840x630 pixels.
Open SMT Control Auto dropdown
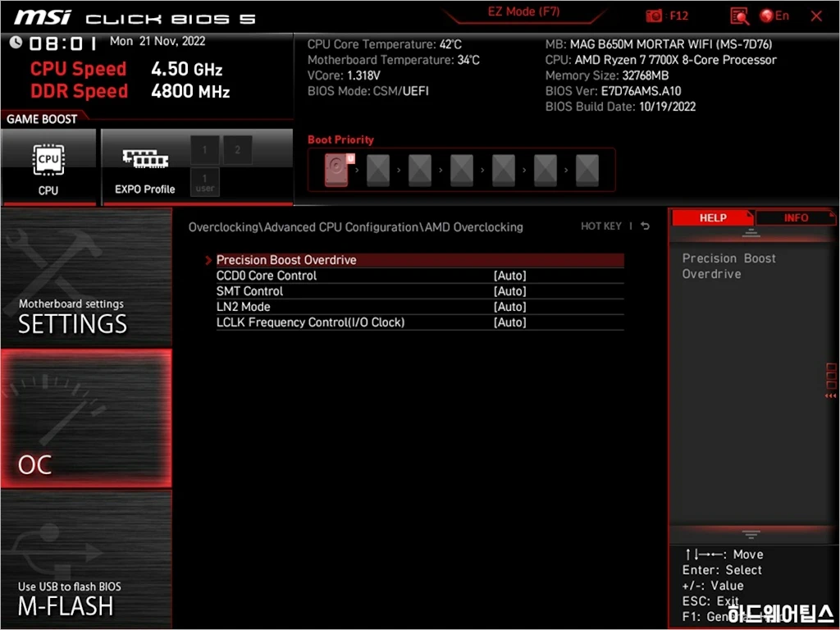tap(509, 291)
